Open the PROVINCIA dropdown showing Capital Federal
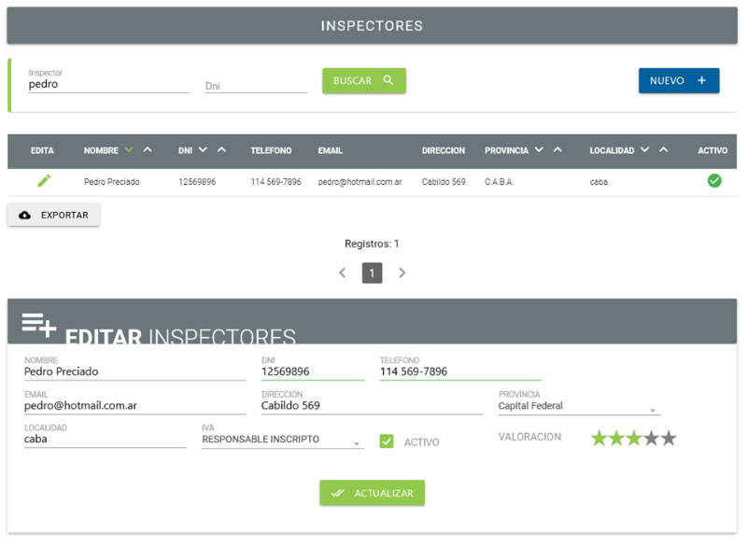This screenshot has width=747, height=560. (579, 407)
